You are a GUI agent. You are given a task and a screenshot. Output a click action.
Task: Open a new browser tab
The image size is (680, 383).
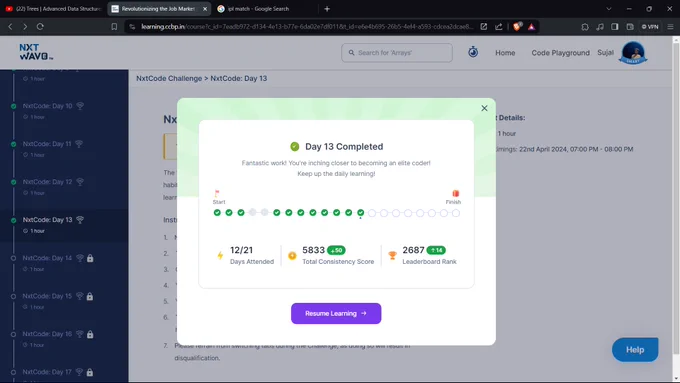327,9
